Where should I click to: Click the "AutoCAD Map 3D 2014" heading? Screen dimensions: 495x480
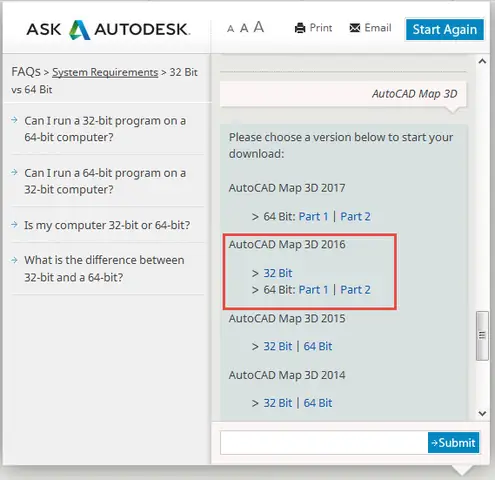287,375
